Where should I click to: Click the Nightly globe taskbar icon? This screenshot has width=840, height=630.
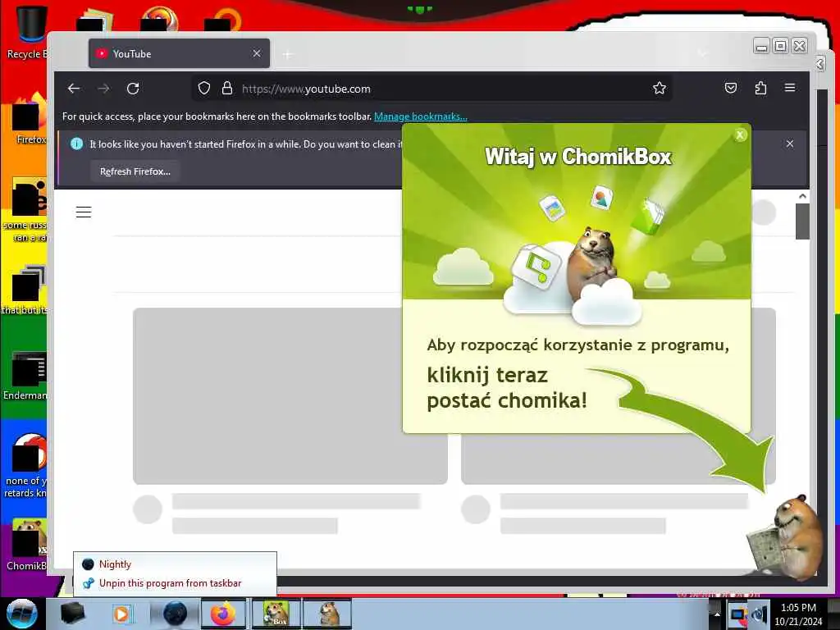click(176, 614)
